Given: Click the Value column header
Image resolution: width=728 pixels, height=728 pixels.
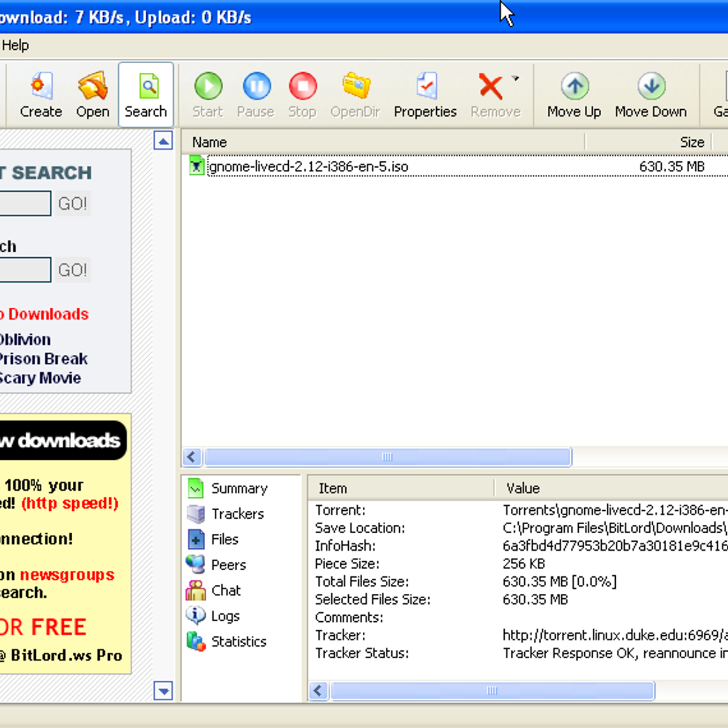Looking at the screenshot, I should coord(612,488).
